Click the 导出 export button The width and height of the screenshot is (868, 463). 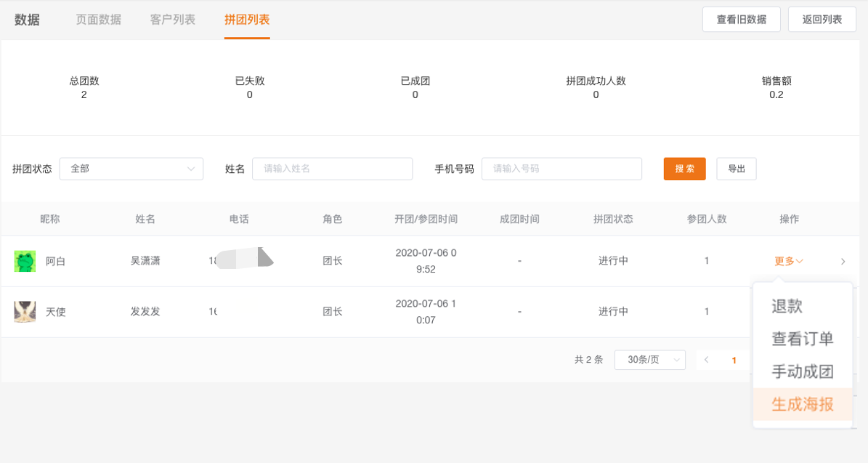click(737, 169)
